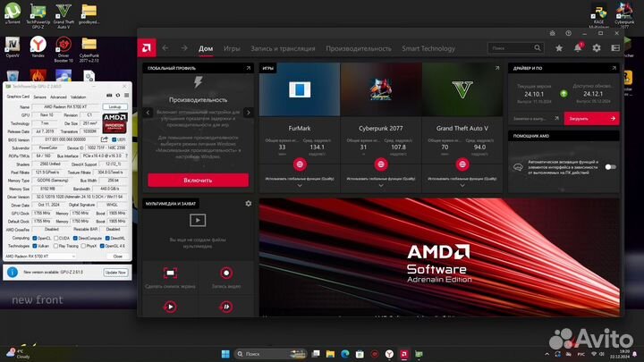
Task: Open the notifications bell in AMD Software
Action: pos(578,47)
